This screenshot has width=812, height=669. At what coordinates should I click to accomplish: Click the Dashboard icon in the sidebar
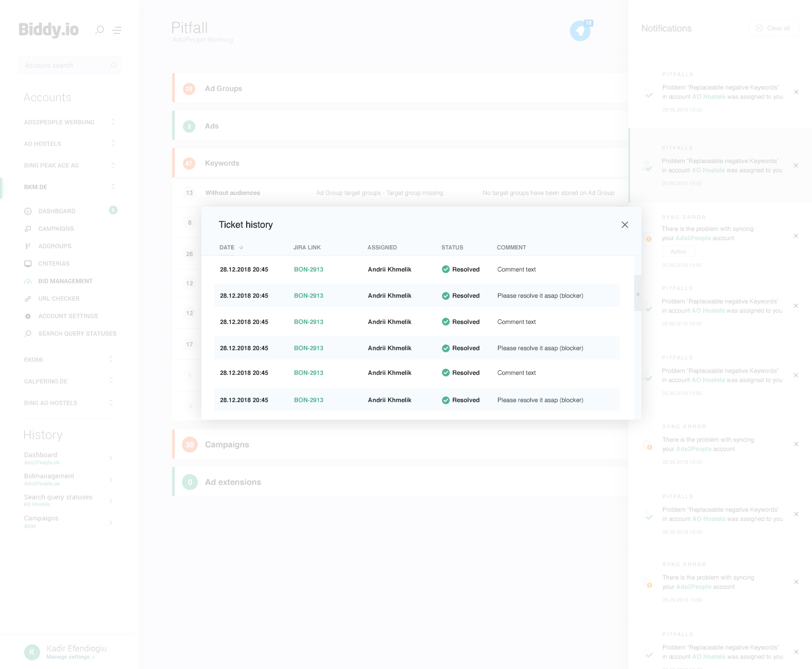28,211
